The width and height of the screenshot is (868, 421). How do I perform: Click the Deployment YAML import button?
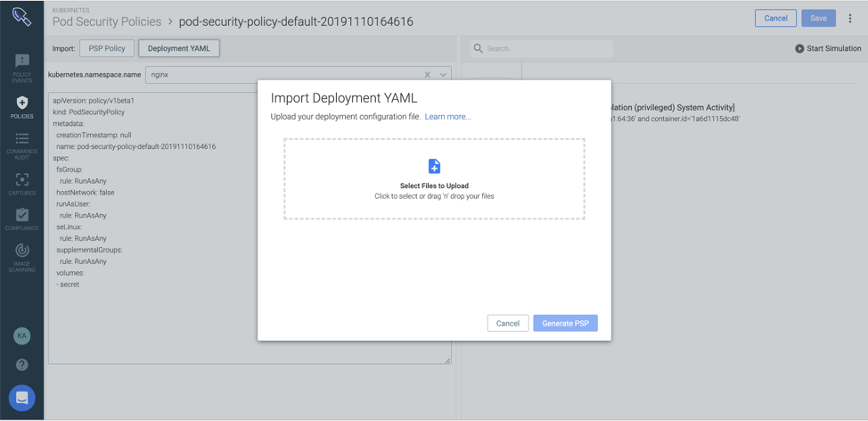tap(179, 48)
